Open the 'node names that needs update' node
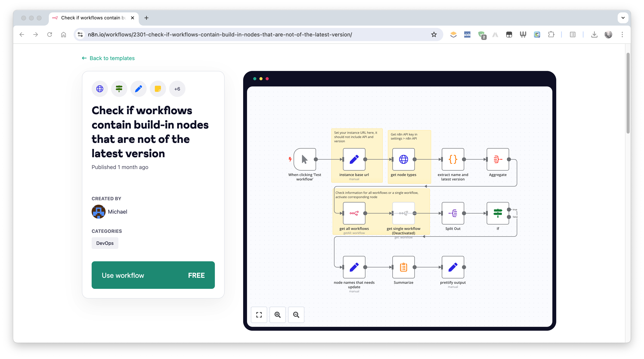 pos(354,267)
